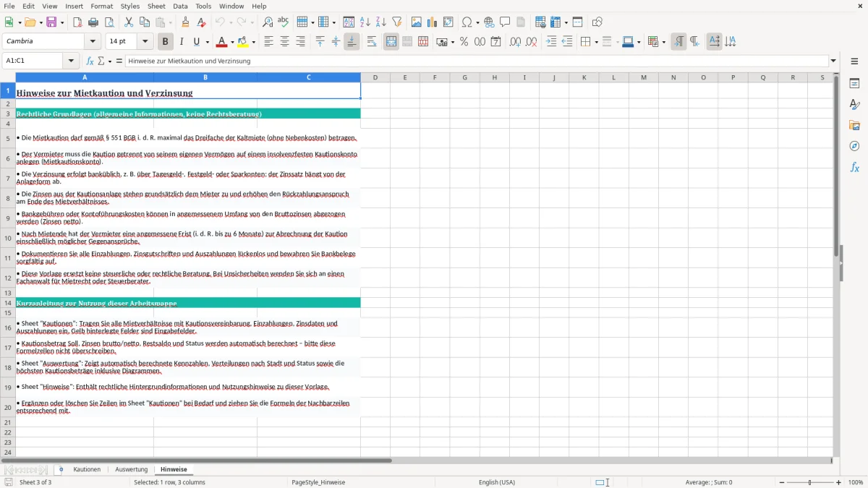Open the Sidebar Functions deck
Screen dimensions: 868x488
coord(854,167)
